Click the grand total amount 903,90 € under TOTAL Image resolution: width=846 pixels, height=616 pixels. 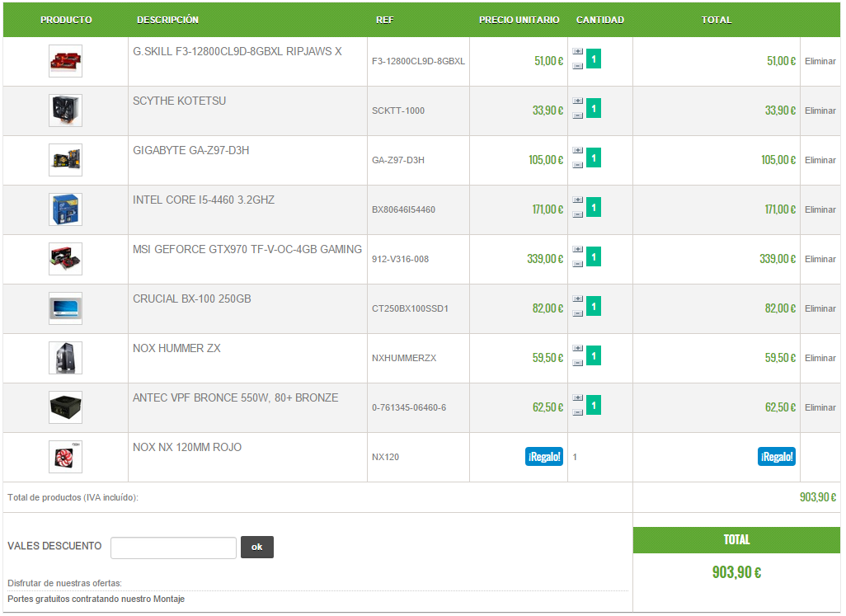[x=736, y=572]
